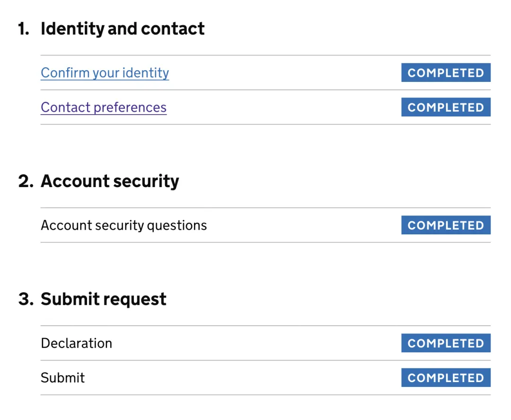Click COMPLETED tag for Account security questions
This screenshot has width=511, height=420.
coord(446,225)
